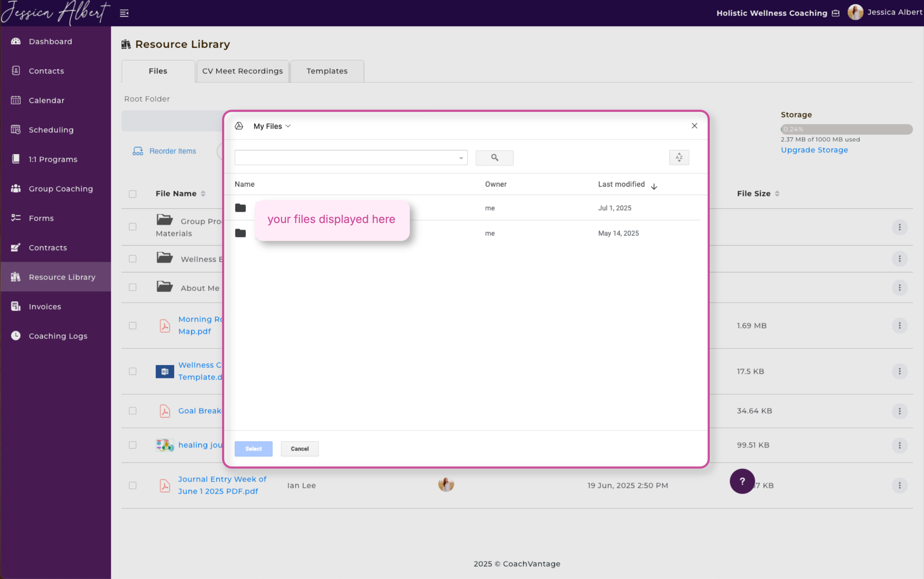Open the purple help question mark button

pyautogui.click(x=742, y=481)
